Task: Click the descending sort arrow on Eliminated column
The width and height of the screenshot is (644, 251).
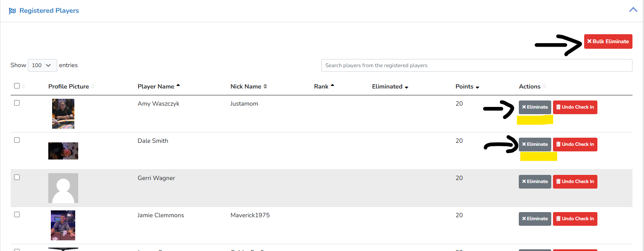Action: pos(406,87)
